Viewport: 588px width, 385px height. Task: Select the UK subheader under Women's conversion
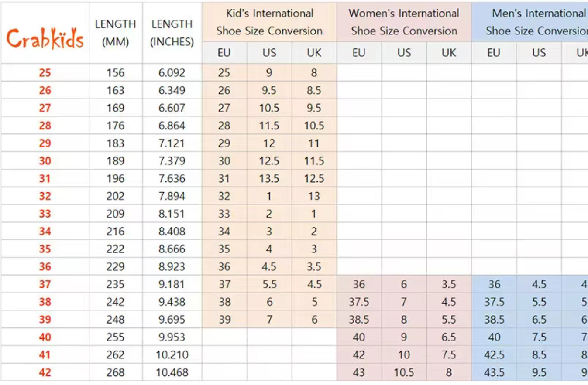[449, 53]
